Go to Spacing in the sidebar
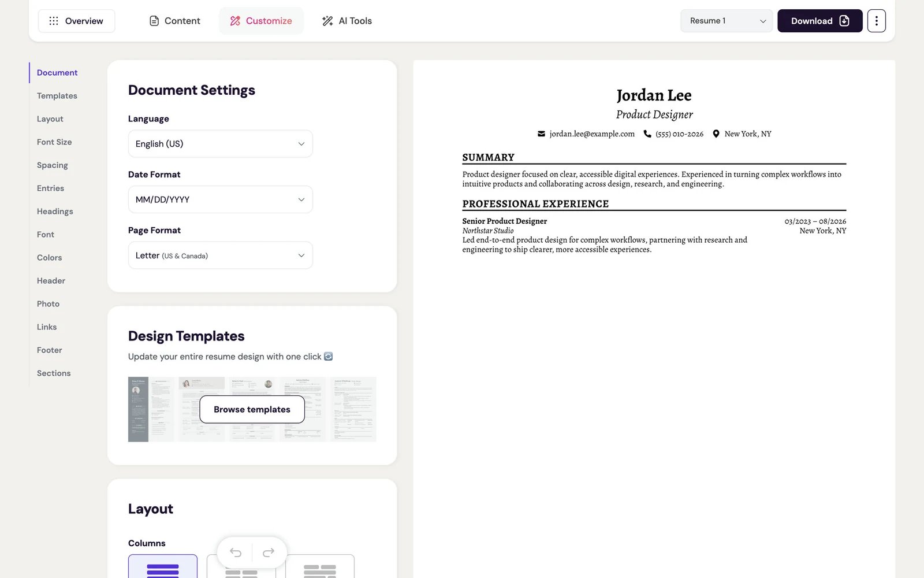Screen dimensions: 924x578 [53, 165]
